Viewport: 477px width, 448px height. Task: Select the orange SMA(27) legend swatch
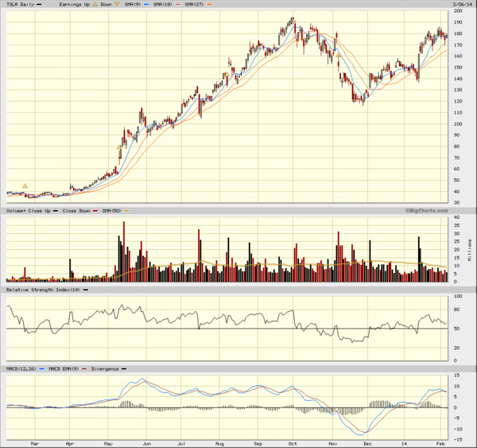tap(209, 5)
